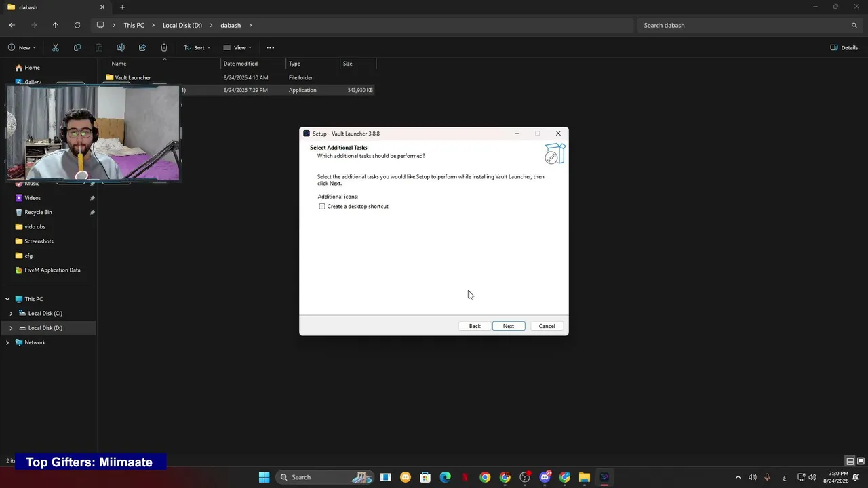This screenshot has height=488, width=868.
Task: Open Microsoft Edge from the taskbar
Action: (445, 477)
